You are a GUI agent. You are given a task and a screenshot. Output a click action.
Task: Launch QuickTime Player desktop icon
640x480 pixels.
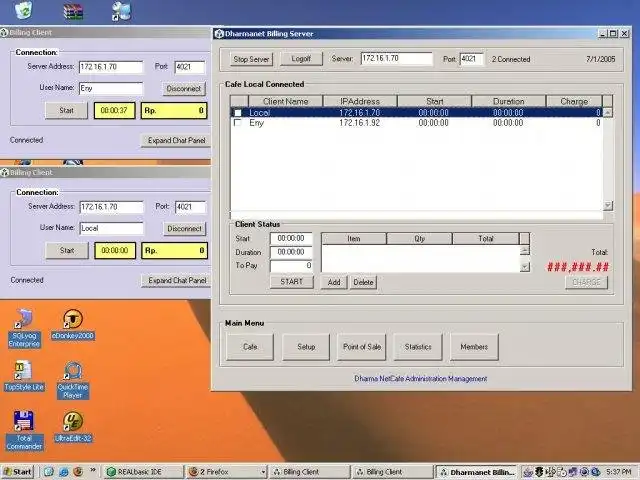tap(73, 380)
